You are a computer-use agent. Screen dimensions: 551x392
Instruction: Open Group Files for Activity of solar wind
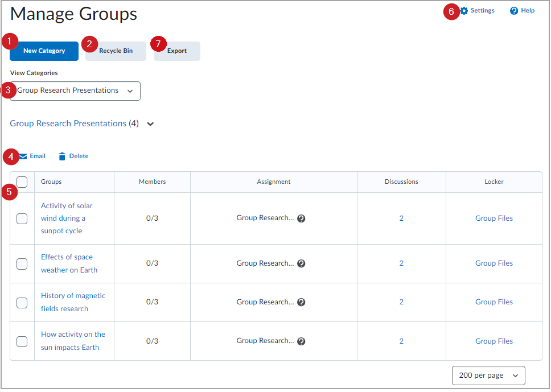494,218
